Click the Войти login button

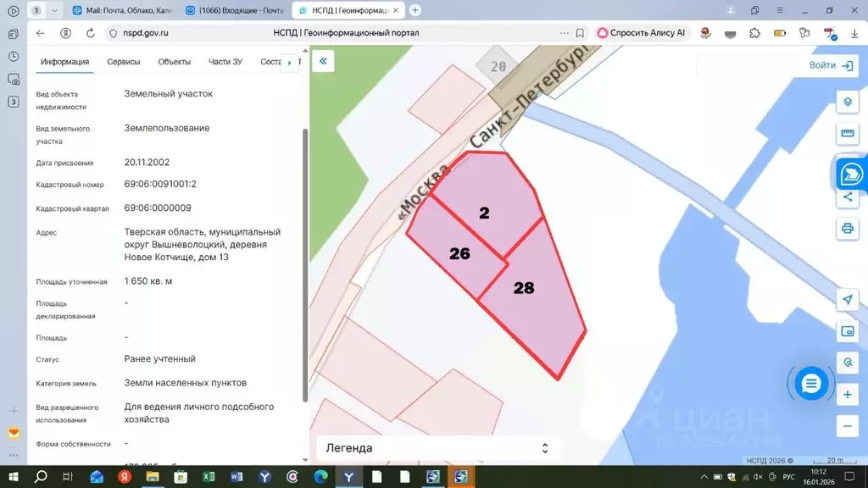tap(832, 65)
